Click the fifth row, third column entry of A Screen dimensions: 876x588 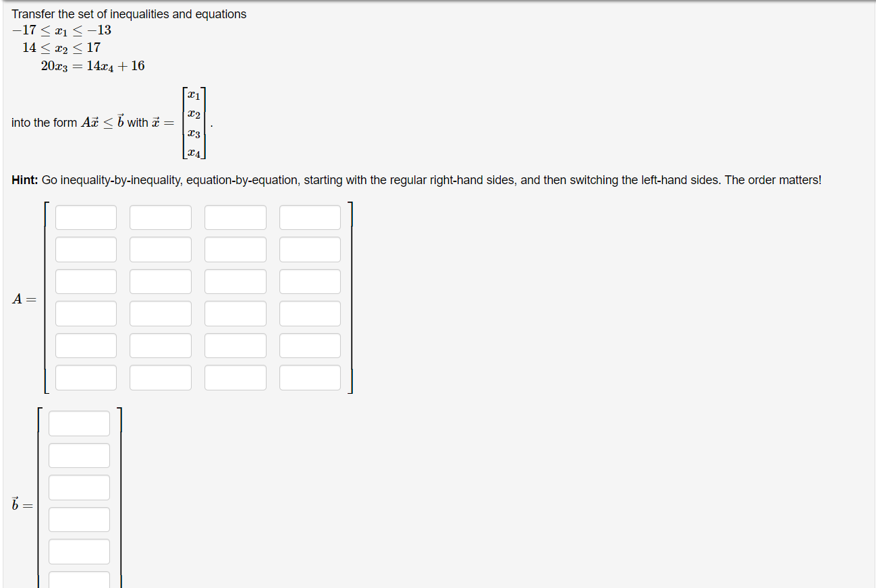(235, 345)
